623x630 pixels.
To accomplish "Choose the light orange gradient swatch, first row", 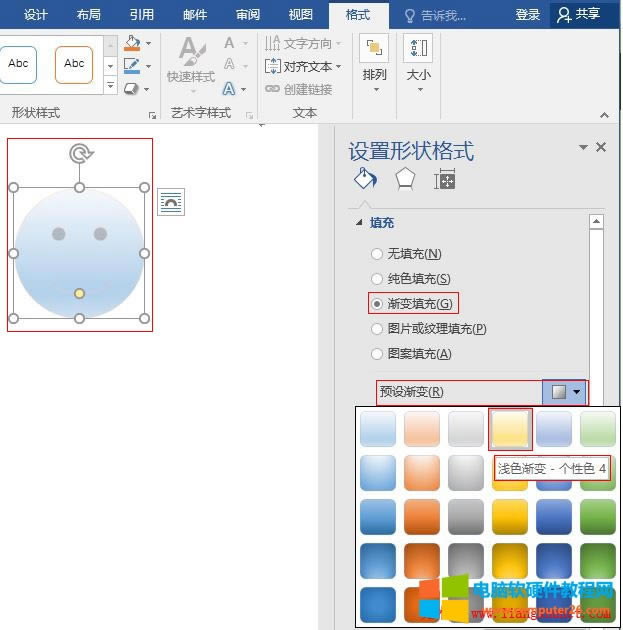I will [422, 429].
